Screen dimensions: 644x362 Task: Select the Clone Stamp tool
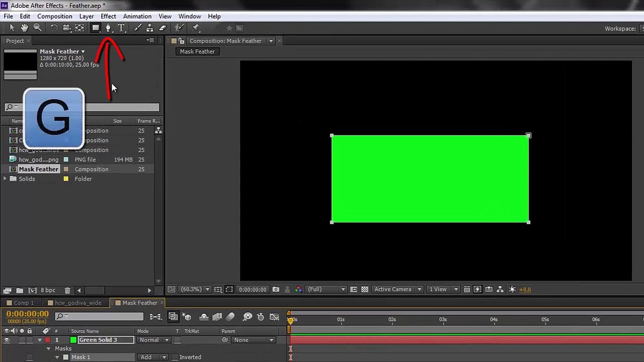coord(150,28)
